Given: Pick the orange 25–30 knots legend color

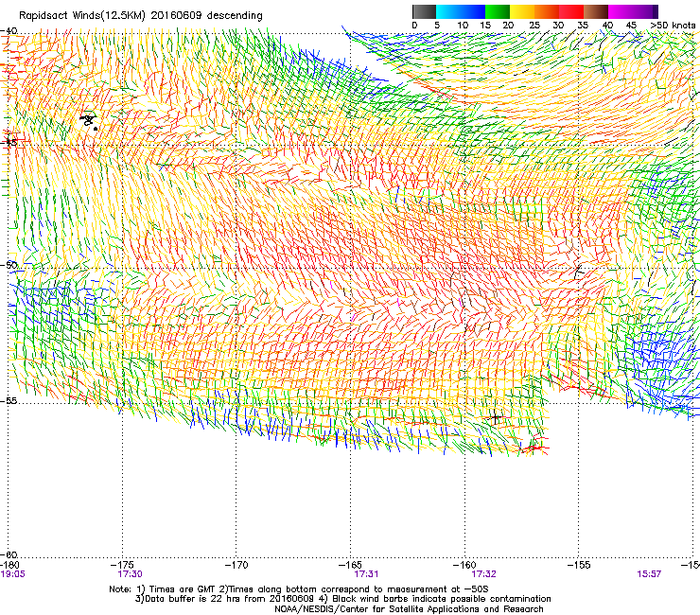Looking at the screenshot, I should pyautogui.click(x=547, y=11).
